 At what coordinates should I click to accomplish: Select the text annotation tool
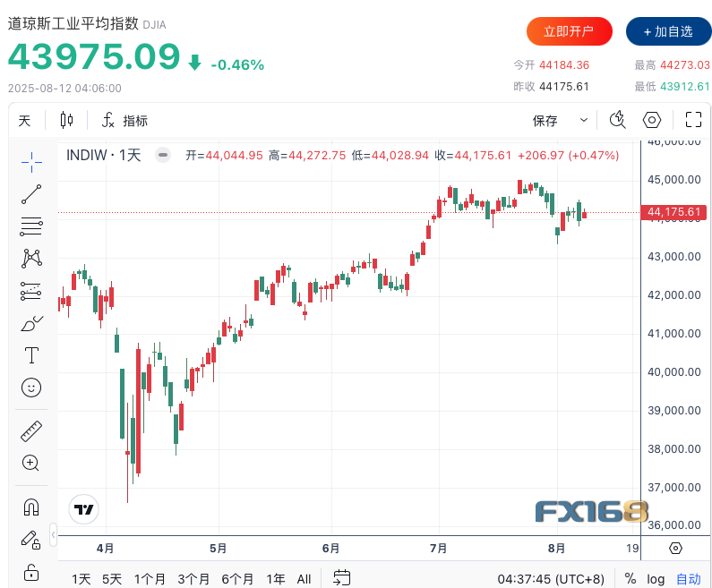click(x=31, y=355)
